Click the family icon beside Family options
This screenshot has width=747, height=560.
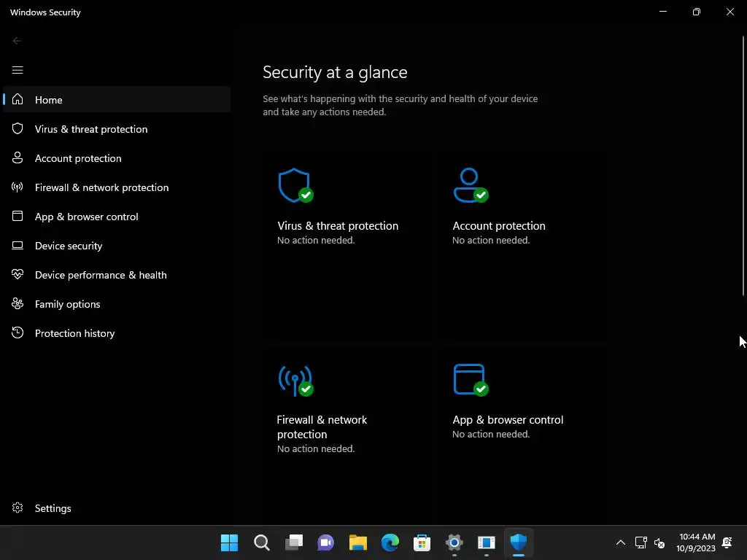click(18, 304)
